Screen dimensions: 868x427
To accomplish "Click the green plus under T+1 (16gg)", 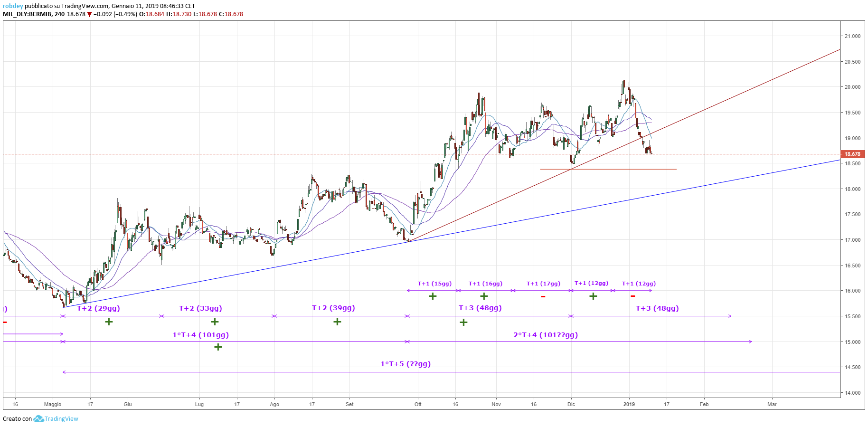I will coord(484,296).
